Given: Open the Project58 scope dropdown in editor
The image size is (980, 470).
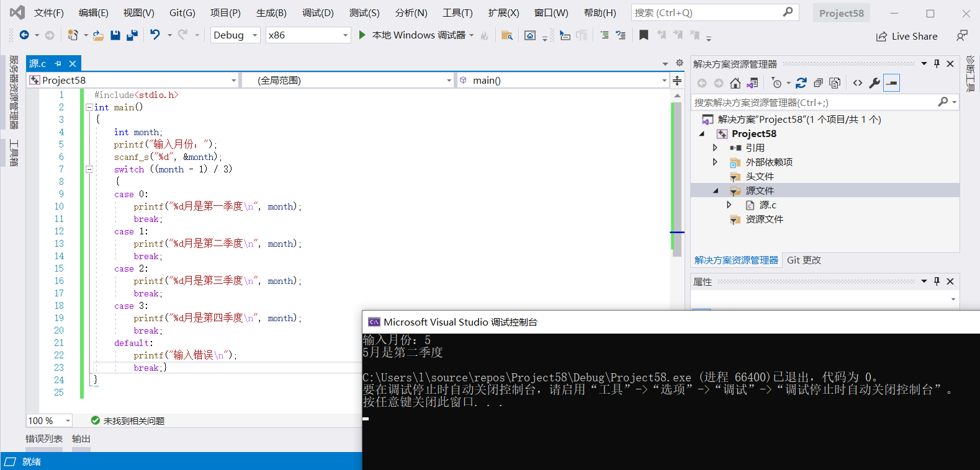Looking at the screenshot, I should coord(133,81).
